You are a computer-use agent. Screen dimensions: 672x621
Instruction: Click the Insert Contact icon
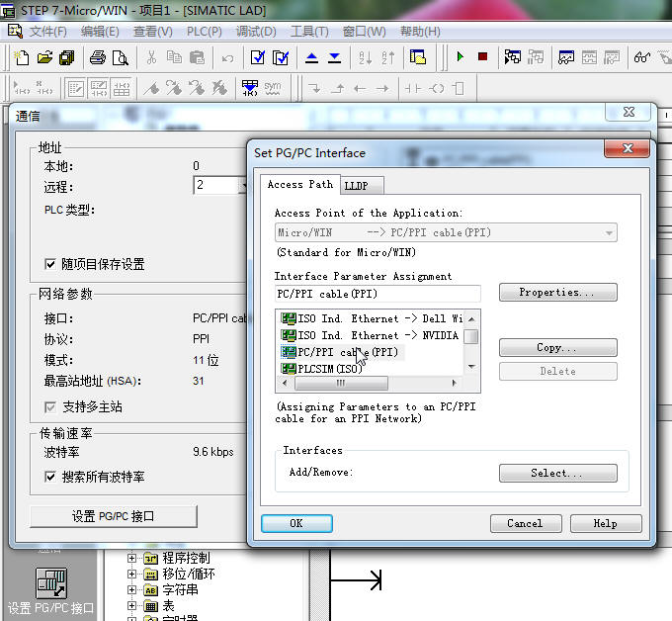click(413, 89)
